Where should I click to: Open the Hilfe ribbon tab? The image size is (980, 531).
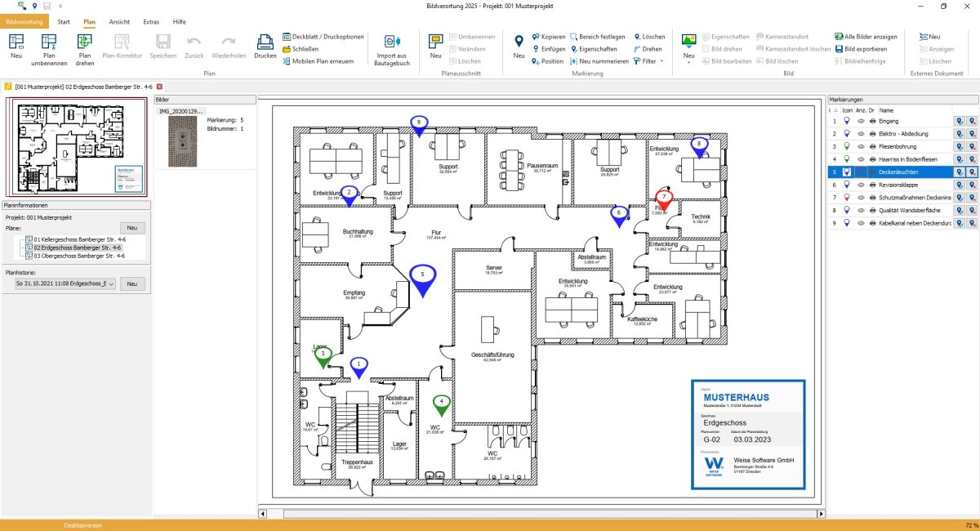(180, 21)
